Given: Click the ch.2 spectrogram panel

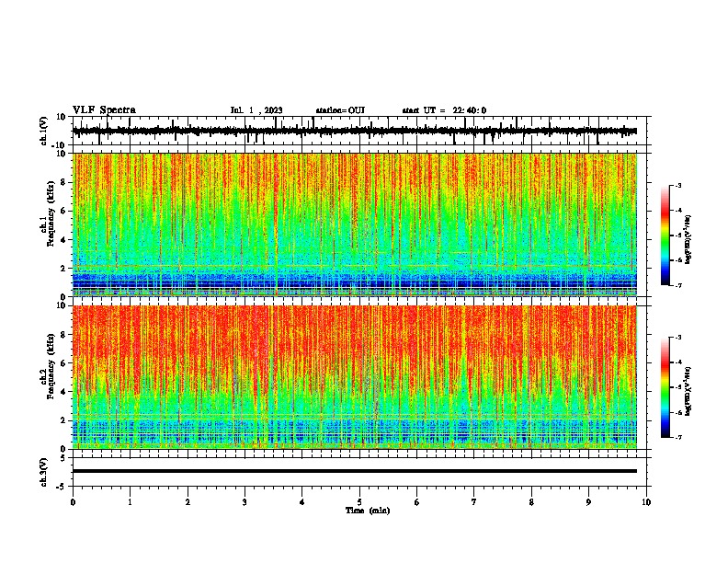Looking at the screenshot, I should coord(355,377).
